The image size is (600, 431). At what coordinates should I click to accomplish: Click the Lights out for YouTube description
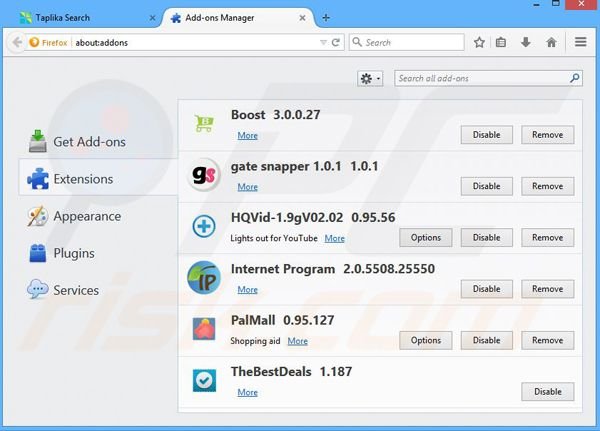coord(274,238)
